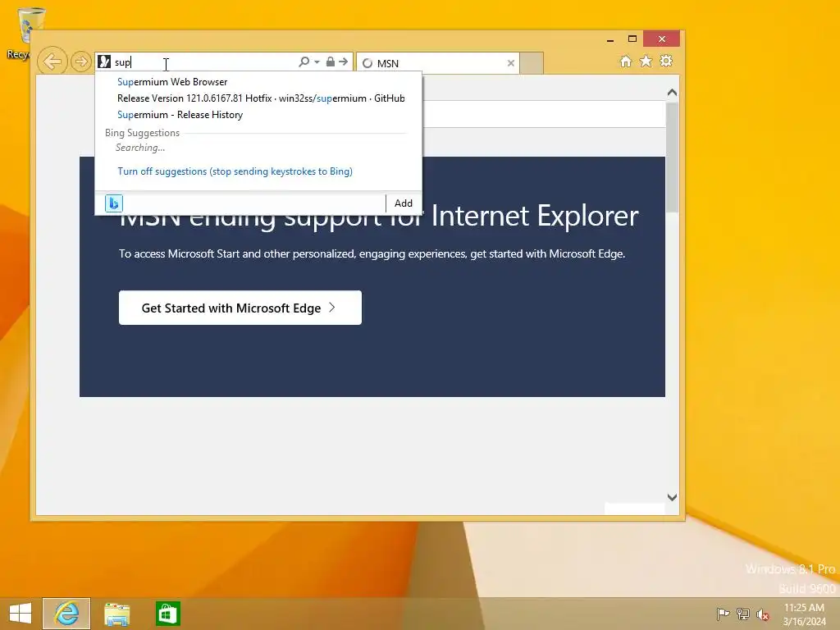Open Favorites star icon
The width and height of the screenshot is (840, 630).
coord(646,61)
